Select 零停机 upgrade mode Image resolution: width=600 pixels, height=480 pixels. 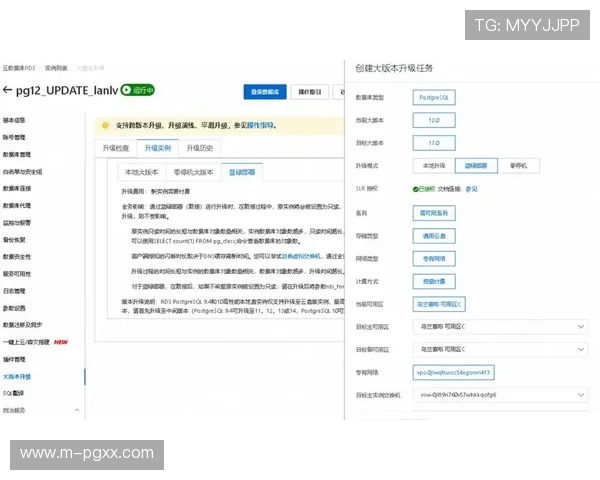tap(519, 165)
